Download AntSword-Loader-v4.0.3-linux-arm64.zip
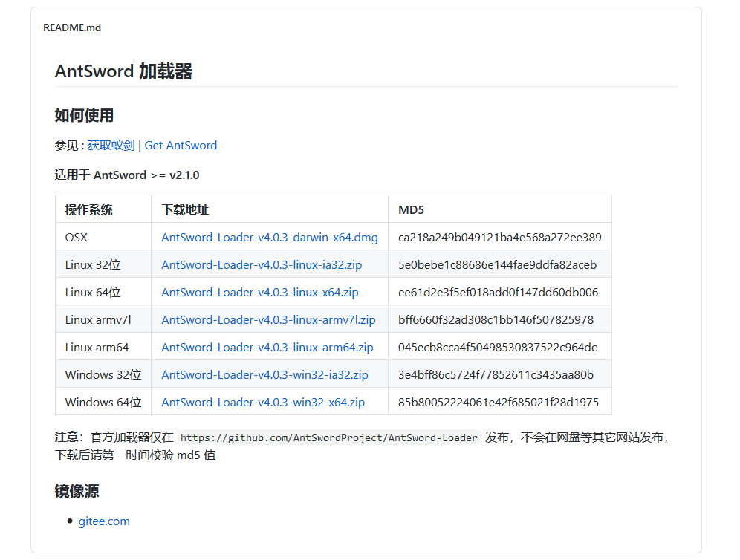The width and height of the screenshot is (740, 560). pyautogui.click(x=267, y=348)
